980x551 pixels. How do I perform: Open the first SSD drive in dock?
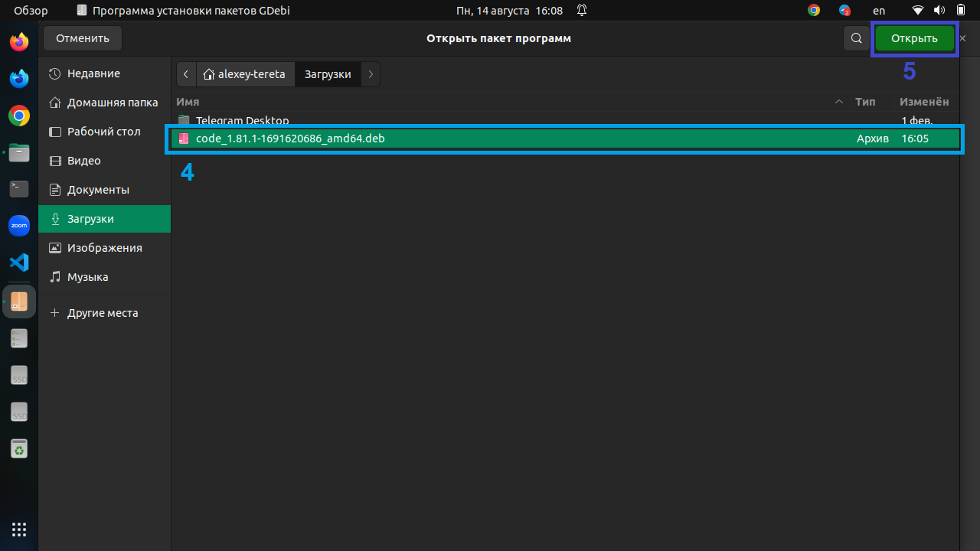point(19,375)
